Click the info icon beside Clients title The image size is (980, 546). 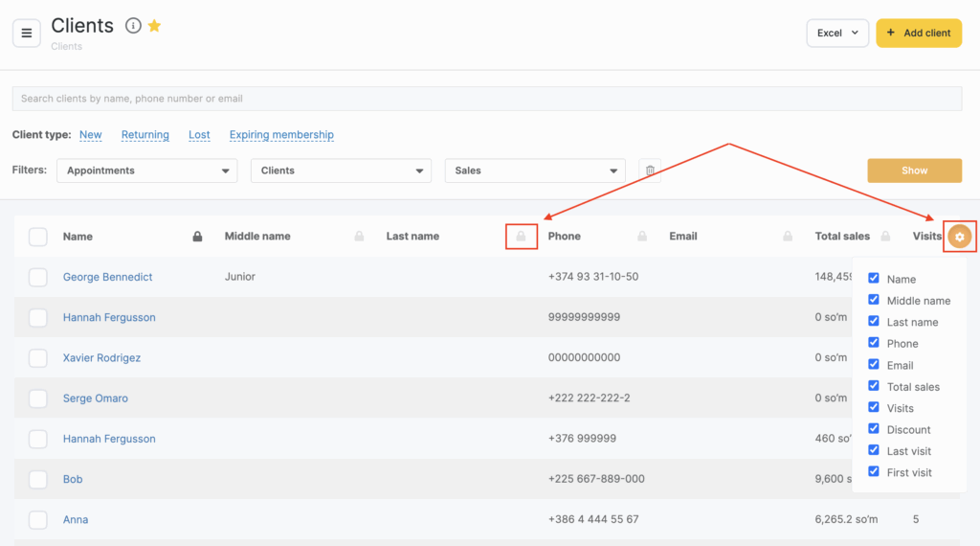tap(133, 26)
